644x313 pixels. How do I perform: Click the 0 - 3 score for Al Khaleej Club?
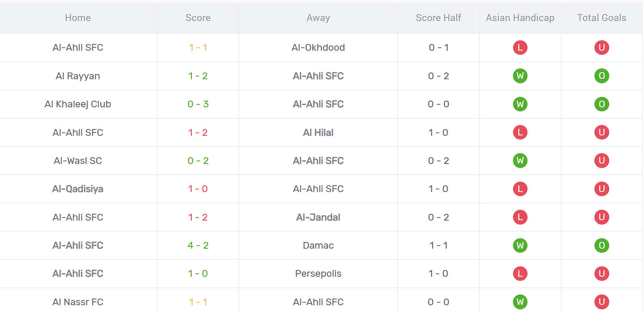point(198,104)
